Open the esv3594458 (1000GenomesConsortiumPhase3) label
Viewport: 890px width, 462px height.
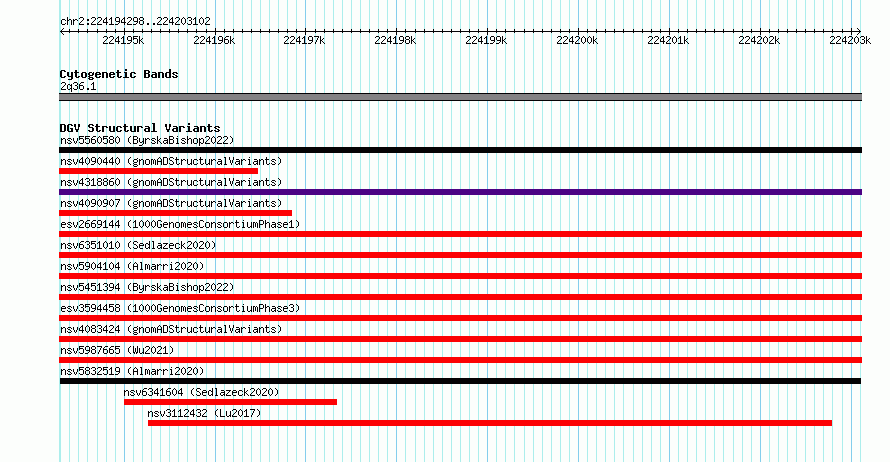[x=180, y=308]
